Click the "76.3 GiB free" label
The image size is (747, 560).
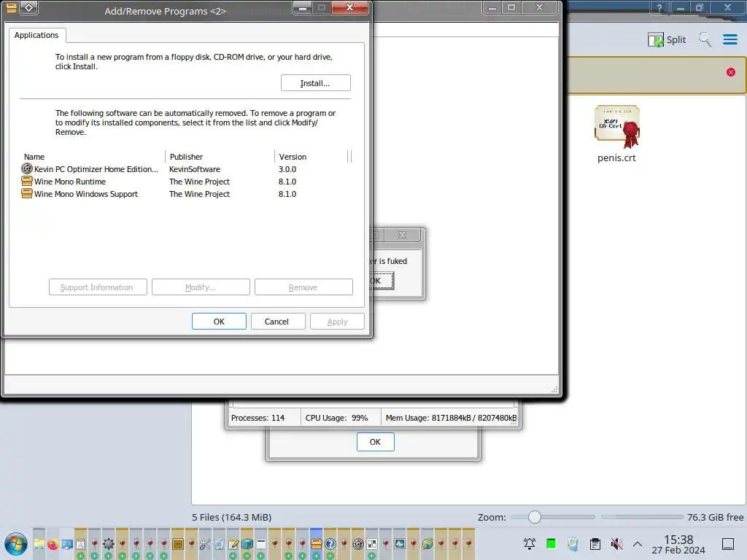point(715,517)
